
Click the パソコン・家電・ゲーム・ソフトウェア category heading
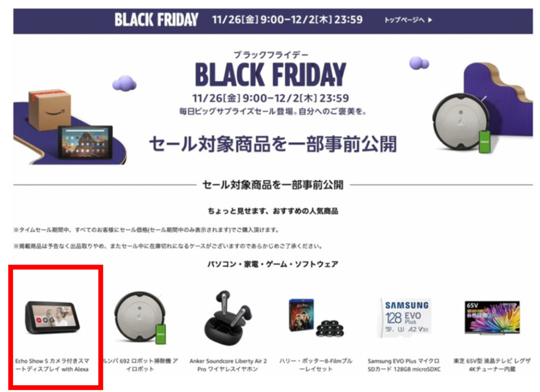[273, 264]
